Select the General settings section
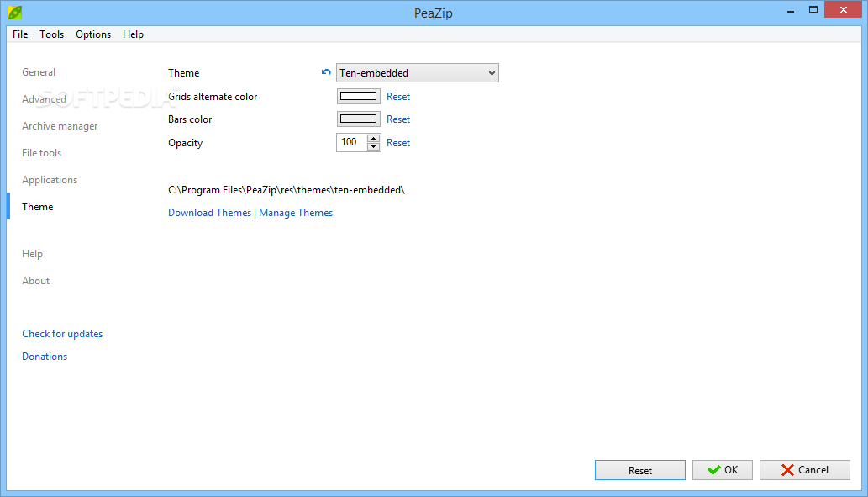 (x=39, y=72)
